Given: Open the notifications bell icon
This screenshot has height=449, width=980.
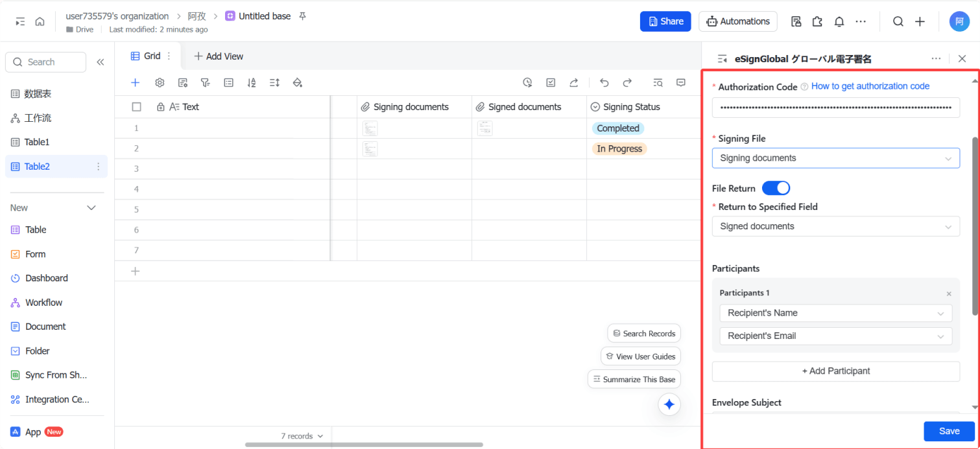Looking at the screenshot, I should coord(839,21).
